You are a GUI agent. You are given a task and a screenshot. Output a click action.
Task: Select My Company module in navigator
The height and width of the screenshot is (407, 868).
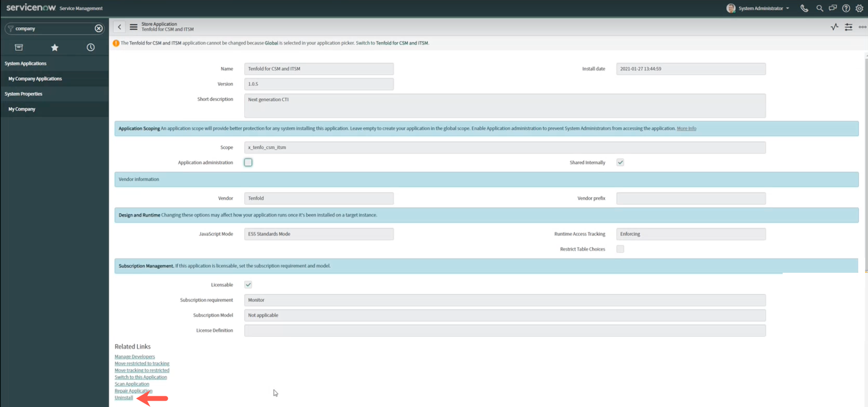(x=22, y=109)
